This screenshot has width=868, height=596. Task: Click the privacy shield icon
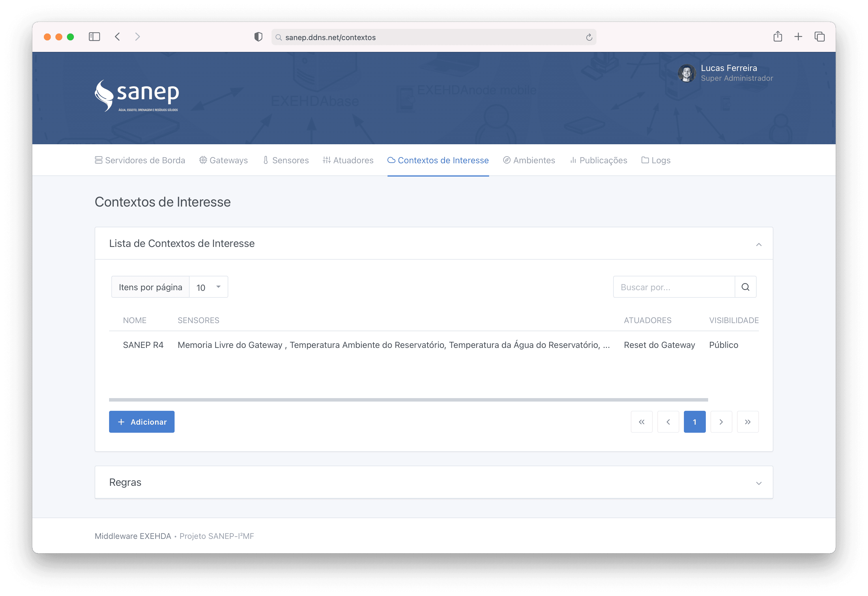pos(258,37)
